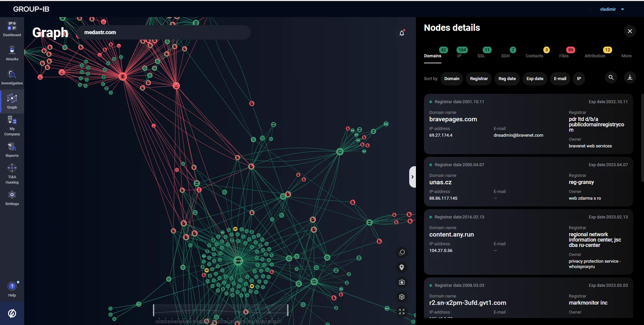Switch to the SSL tab
The width and height of the screenshot is (644, 325).
481,56
